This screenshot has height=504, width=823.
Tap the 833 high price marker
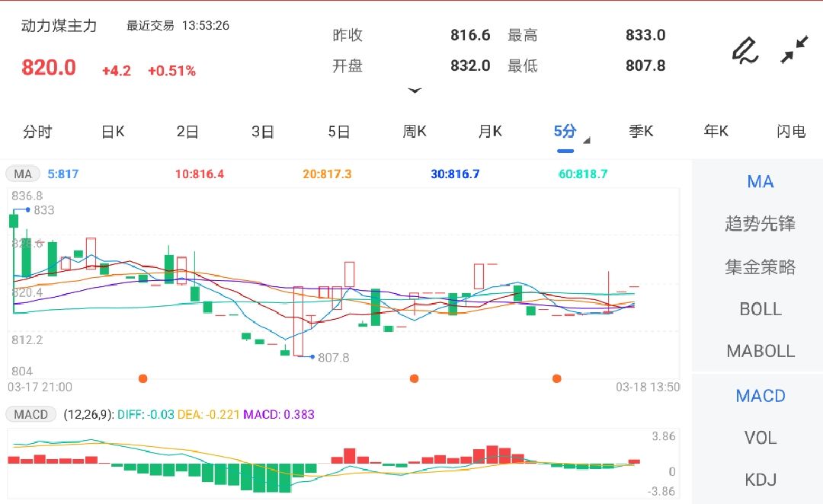(x=43, y=210)
